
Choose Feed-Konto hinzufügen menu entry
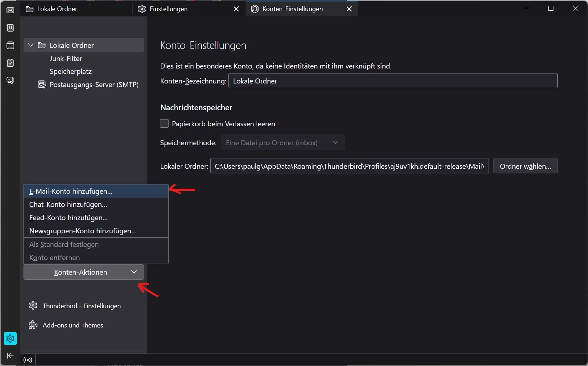point(96,218)
